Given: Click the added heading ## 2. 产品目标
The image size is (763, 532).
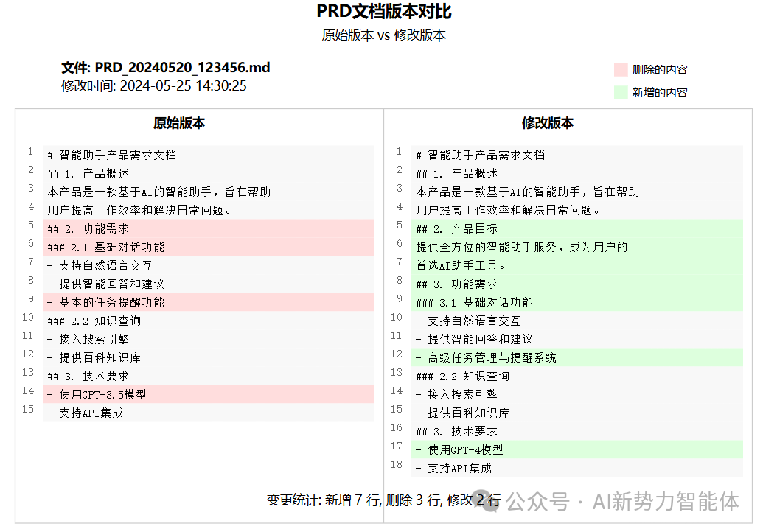Looking at the screenshot, I should click(459, 228).
